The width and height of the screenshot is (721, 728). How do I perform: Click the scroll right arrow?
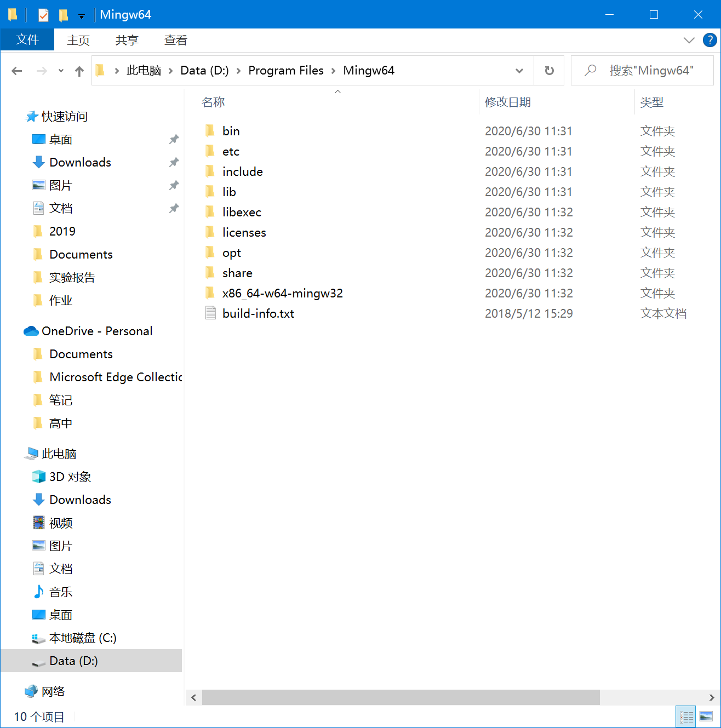pos(712,697)
